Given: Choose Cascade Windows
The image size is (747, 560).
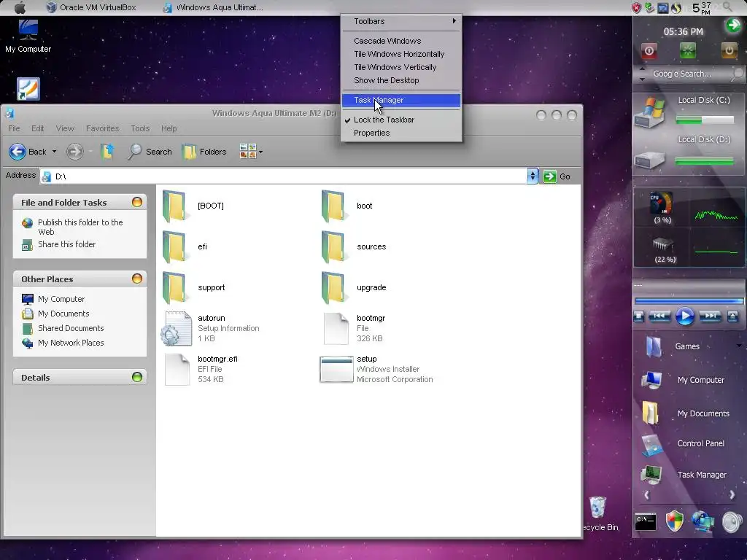Looking at the screenshot, I should pyautogui.click(x=401, y=41).
